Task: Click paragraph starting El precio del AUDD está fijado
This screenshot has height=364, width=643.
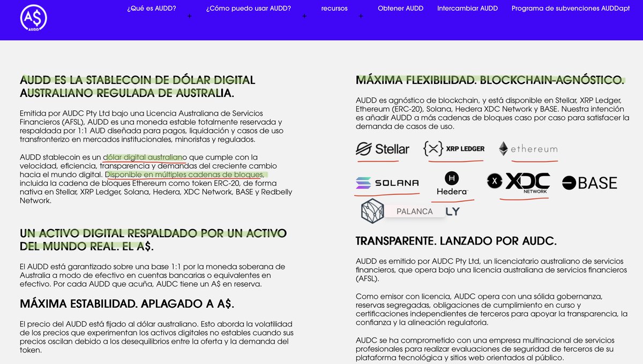Action: click(156, 337)
